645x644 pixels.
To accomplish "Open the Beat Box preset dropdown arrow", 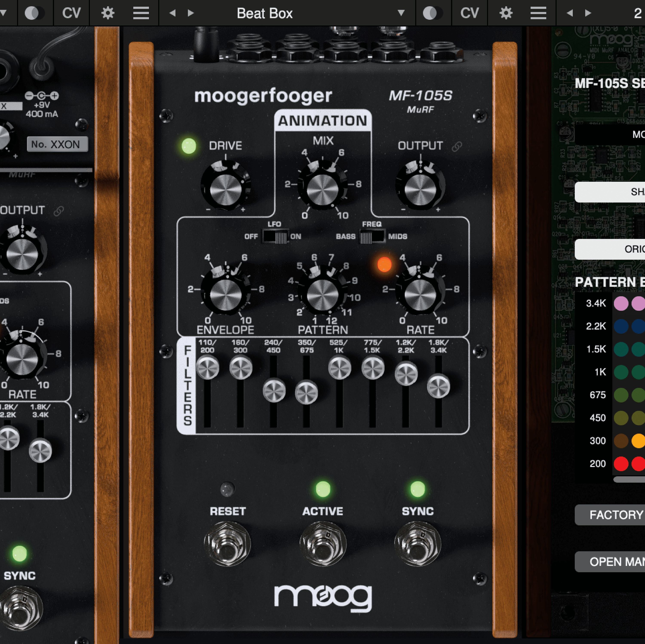I will pos(401,13).
